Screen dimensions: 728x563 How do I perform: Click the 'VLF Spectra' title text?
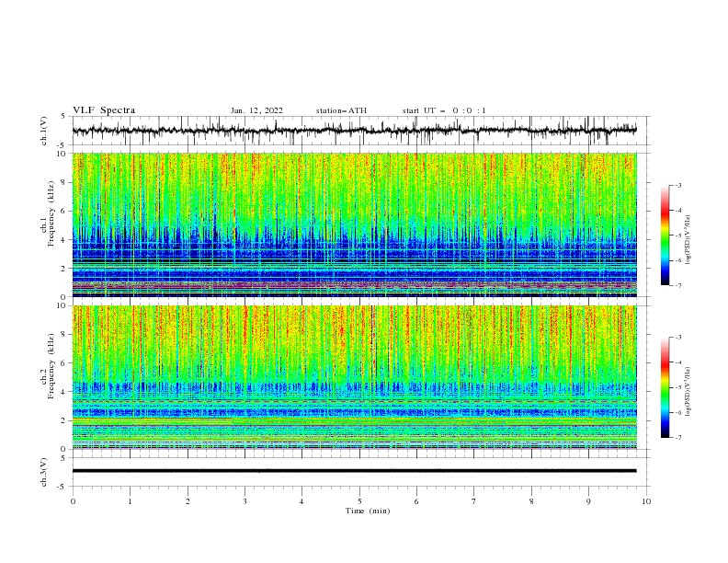(104, 110)
